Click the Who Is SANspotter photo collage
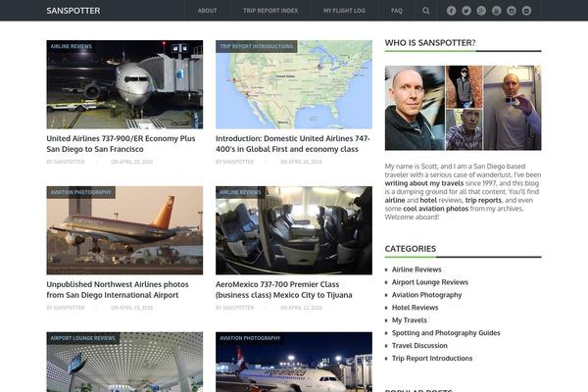This screenshot has width=588, height=392. tap(463, 108)
